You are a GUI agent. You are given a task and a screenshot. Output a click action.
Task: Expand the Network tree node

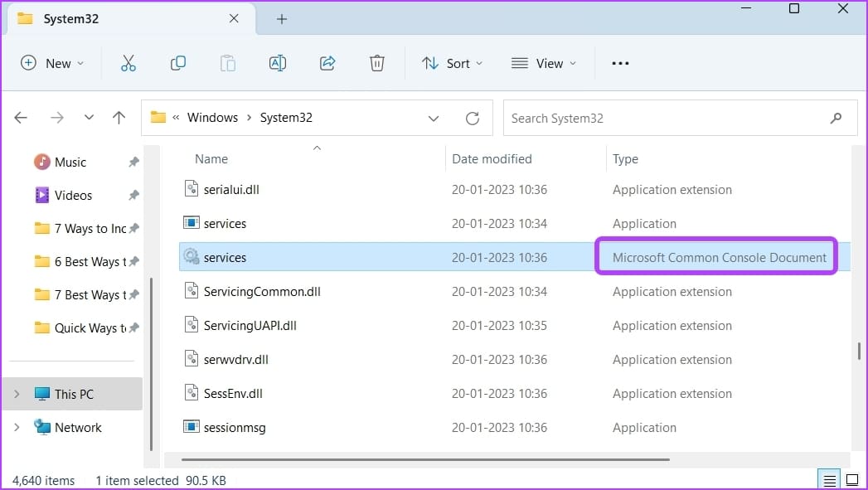tap(17, 427)
